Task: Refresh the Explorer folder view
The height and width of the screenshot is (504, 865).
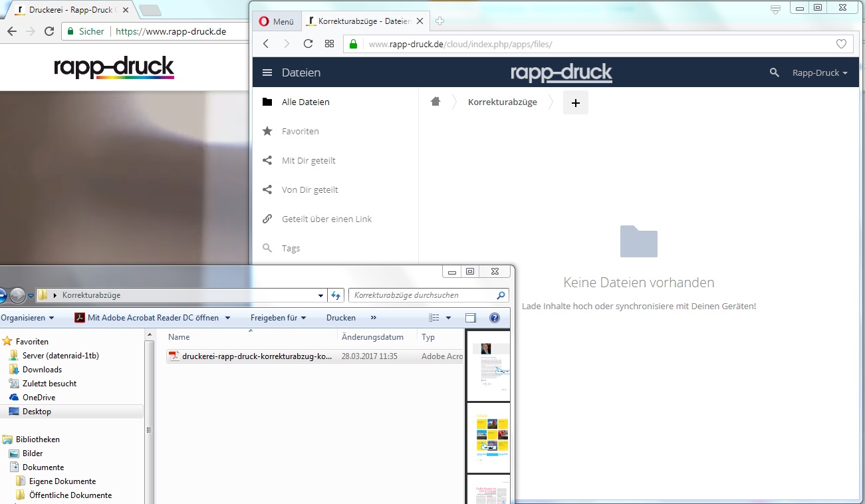Action: point(336,295)
